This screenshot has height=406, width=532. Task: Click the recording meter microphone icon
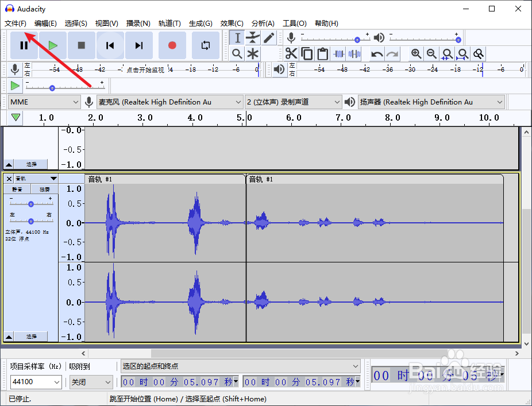[14, 69]
